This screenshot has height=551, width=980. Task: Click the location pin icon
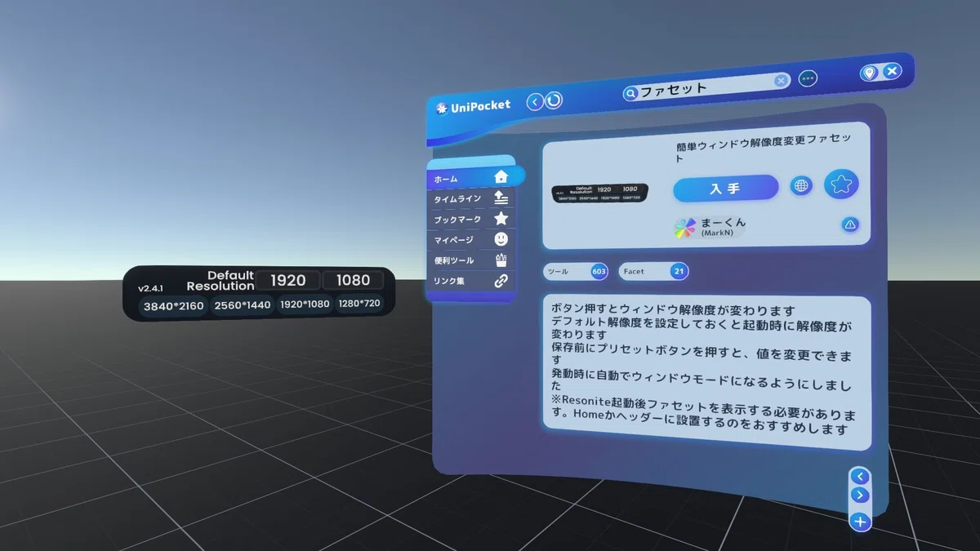click(x=869, y=73)
